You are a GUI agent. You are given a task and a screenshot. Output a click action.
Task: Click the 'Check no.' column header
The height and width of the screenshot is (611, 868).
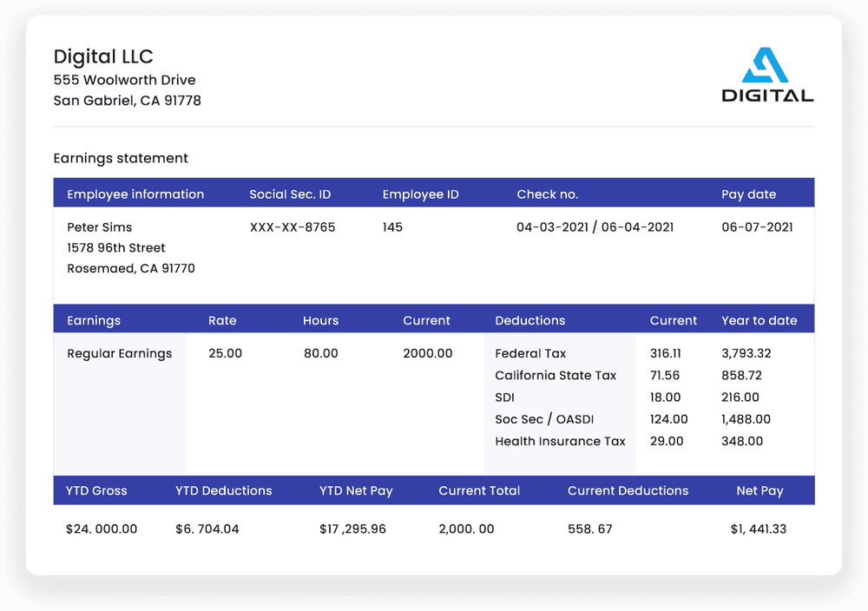coord(548,194)
